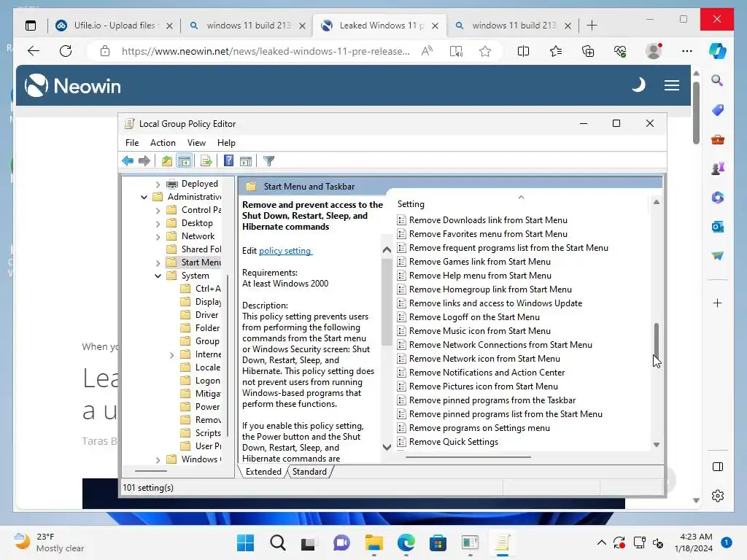Select Remove Notifications and Action Center
The width and height of the screenshot is (747, 560).
pos(487,373)
